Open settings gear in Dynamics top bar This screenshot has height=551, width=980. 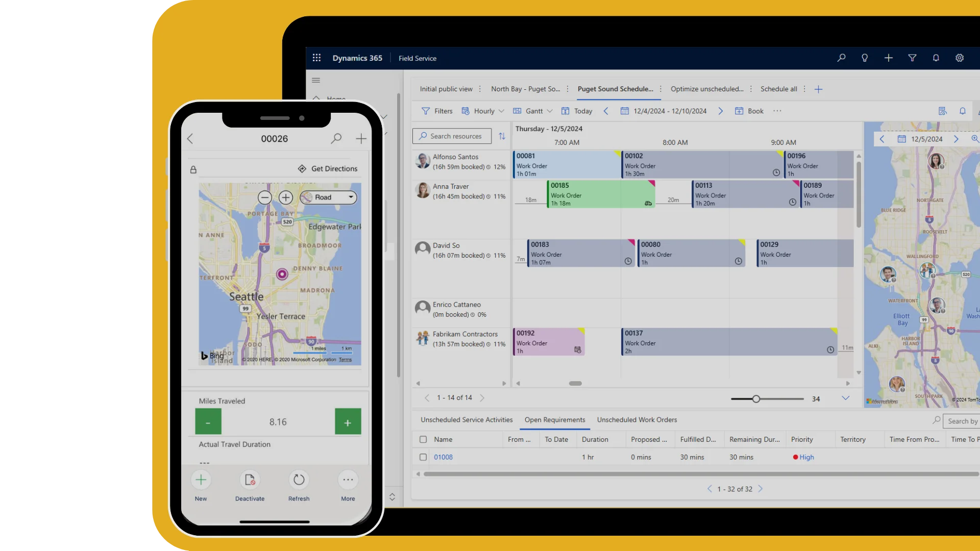point(960,58)
